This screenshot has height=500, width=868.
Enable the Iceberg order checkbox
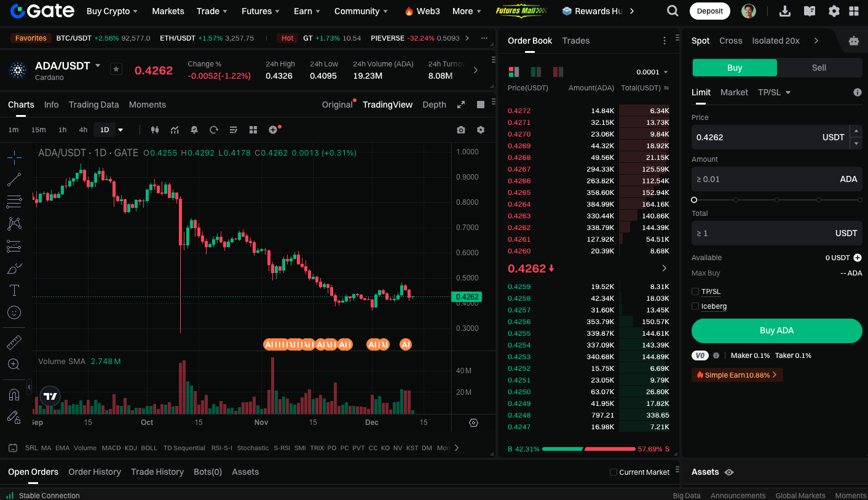(695, 306)
